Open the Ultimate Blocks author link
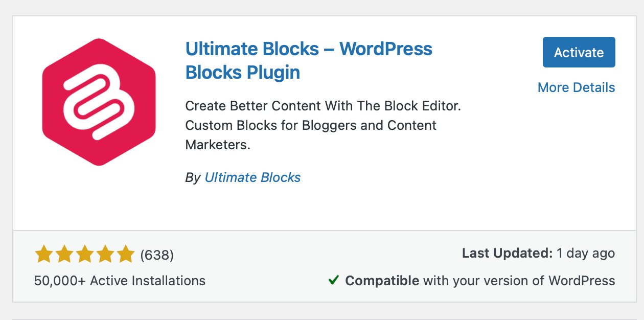This screenshot has height=320, width=644. coord(252,177)
